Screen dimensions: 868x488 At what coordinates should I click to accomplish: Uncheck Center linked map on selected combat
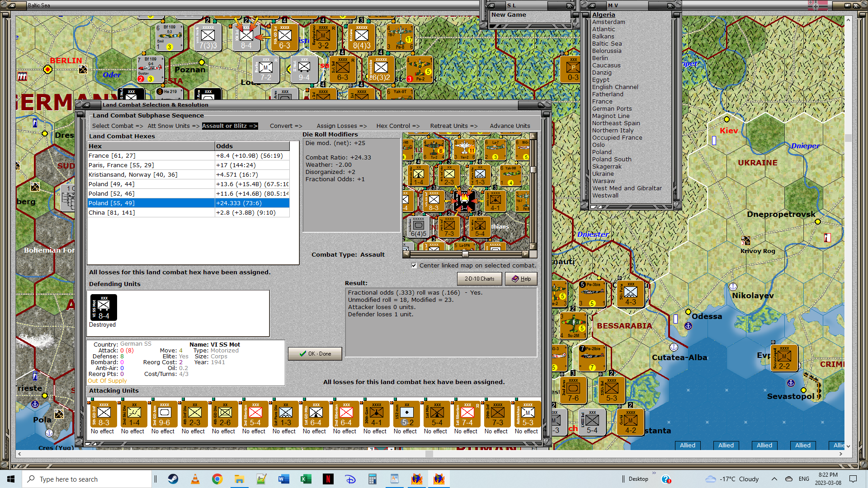[414, 266]
